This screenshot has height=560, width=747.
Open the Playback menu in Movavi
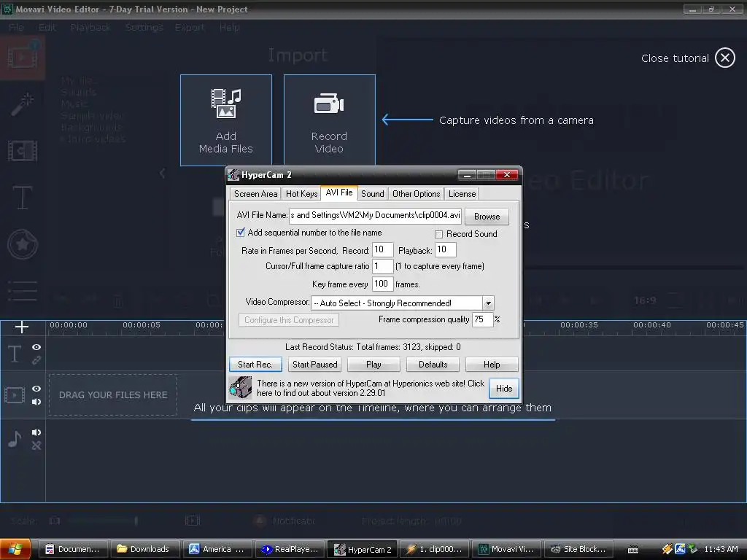90,28
